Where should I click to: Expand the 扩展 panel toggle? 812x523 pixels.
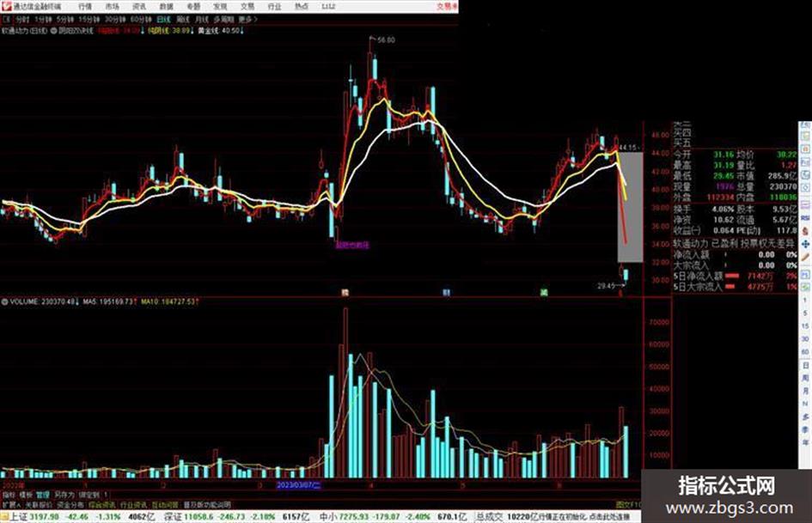click(x=11, y=504)
